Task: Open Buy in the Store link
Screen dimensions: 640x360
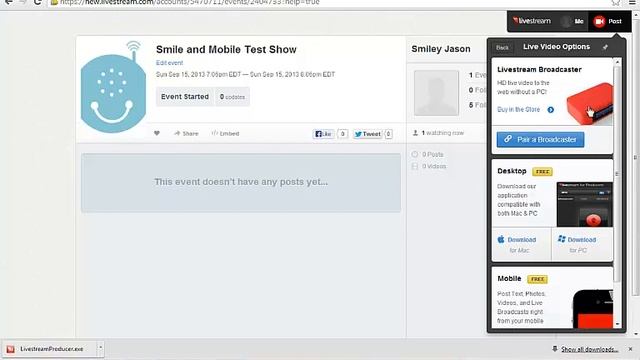Action: tap(518, 109)
